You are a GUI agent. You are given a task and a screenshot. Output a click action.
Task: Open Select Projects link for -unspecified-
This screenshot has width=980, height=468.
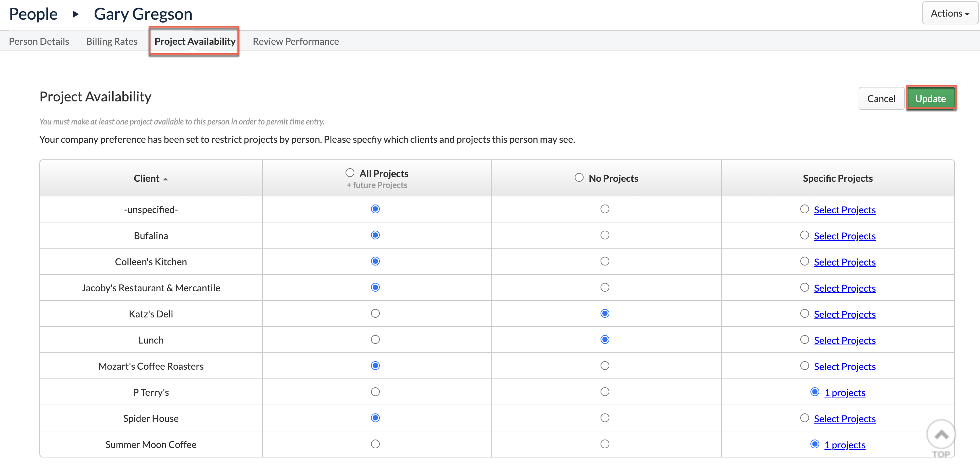(x=845, y=210)
